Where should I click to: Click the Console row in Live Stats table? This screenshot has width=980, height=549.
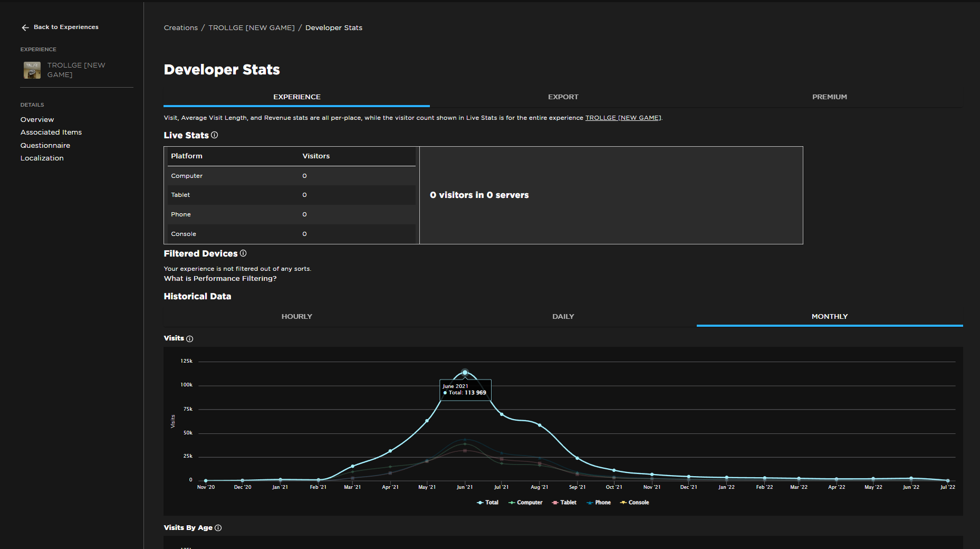click(292, 234)
